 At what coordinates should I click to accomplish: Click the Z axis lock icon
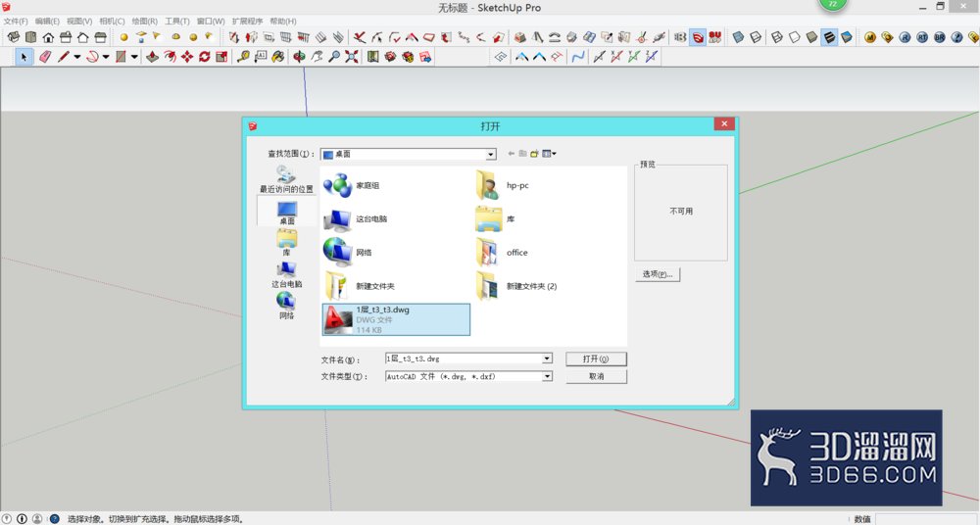coord(652,57)
